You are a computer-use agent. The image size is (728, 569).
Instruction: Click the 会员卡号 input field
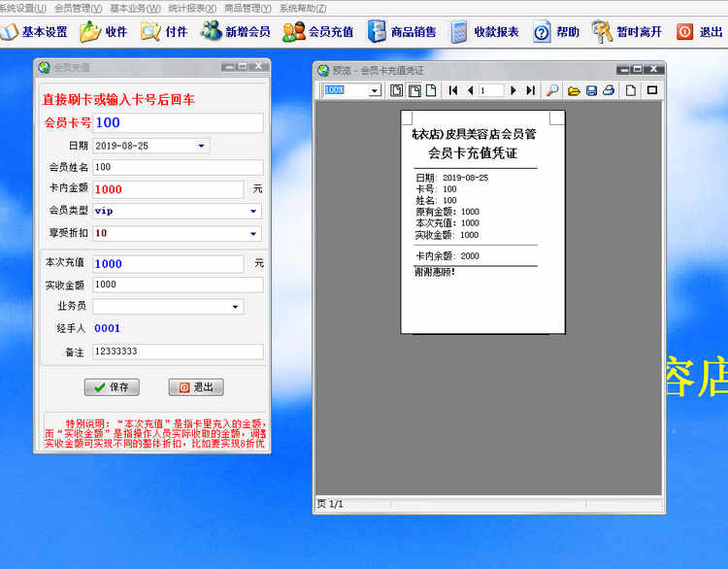178,122
